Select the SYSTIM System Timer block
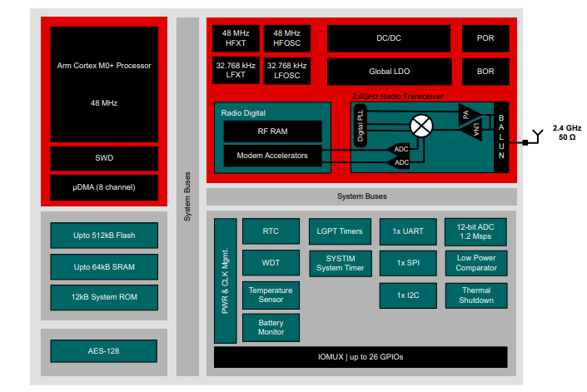The height and width of the screenshot is (392, 587). [x=341, y=263]
